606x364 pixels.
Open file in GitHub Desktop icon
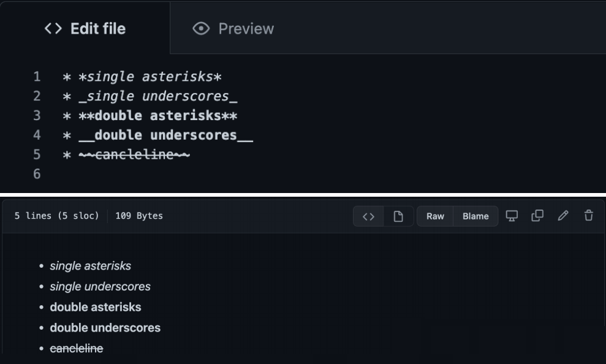512,216
